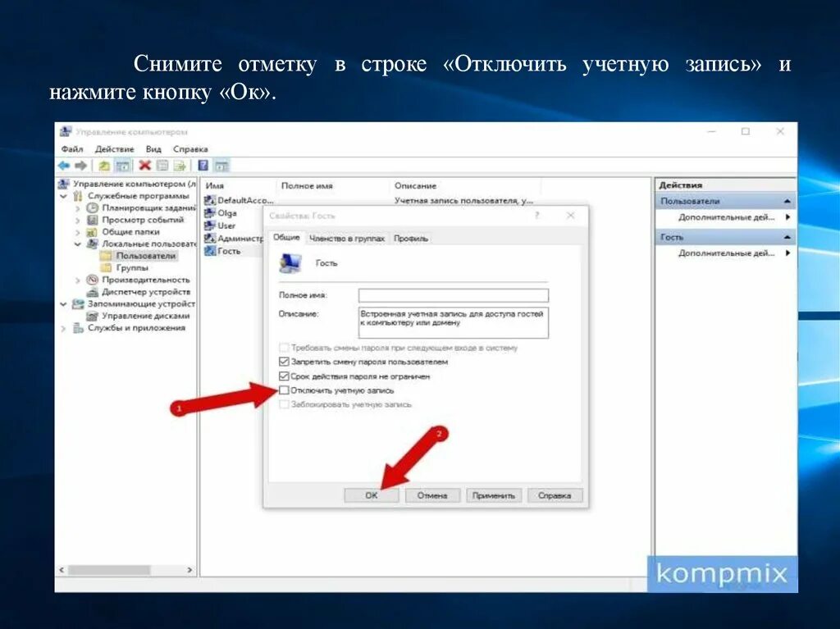Click the tree root Управление компьютером icon

pos(64,184)
